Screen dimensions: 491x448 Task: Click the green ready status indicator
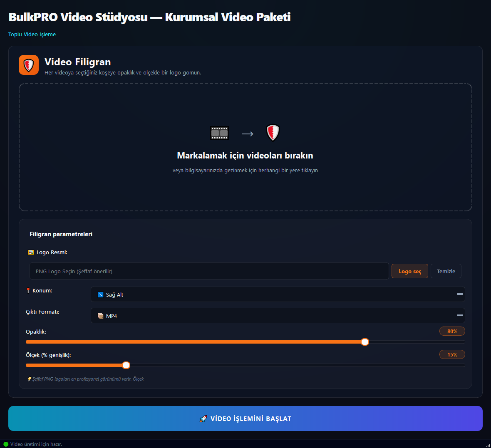[x=6, y=444]
